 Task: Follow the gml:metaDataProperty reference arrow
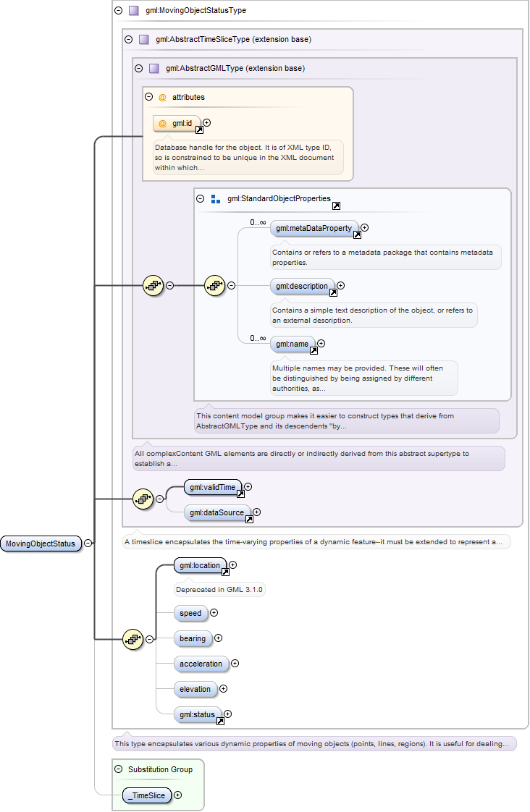coord(357,235)
